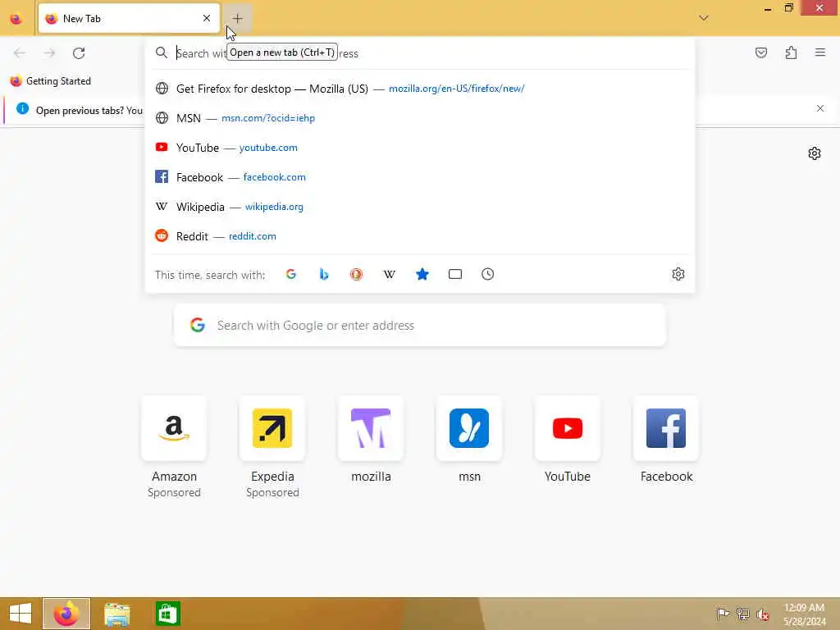This screenshot has height=630, width=840.
Task: Go forward one page
Action: pyautogui.click(x=49, y=53)
